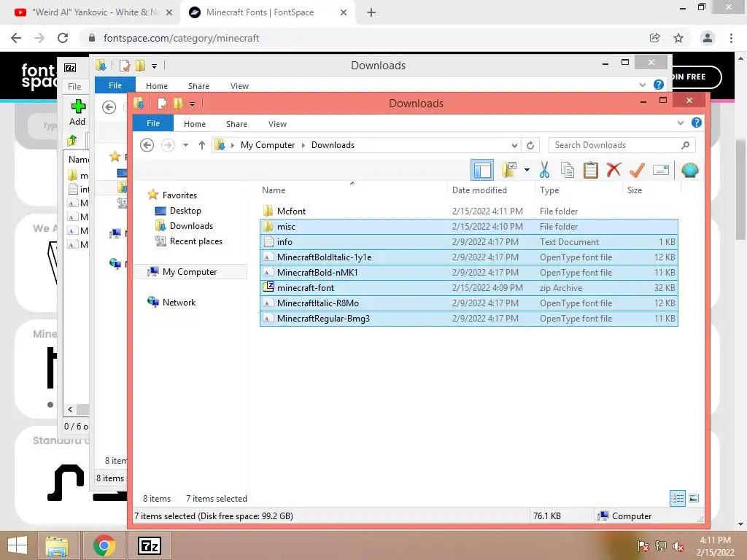
Task: Switch to large icons view button
Action: (694, 498)
